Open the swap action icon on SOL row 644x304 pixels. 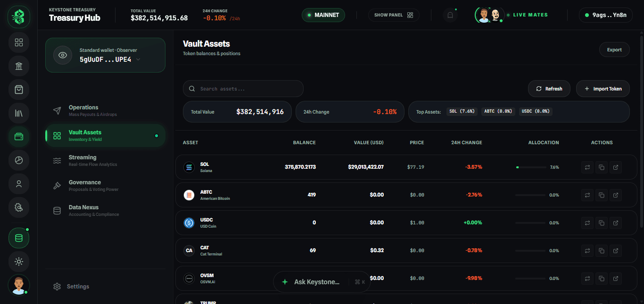[x=587, y=167]
